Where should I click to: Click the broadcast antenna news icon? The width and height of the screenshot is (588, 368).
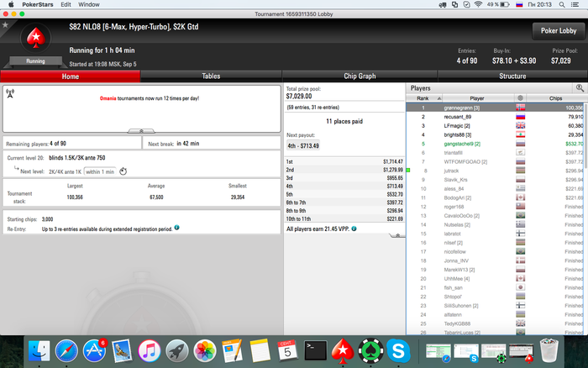10,93
